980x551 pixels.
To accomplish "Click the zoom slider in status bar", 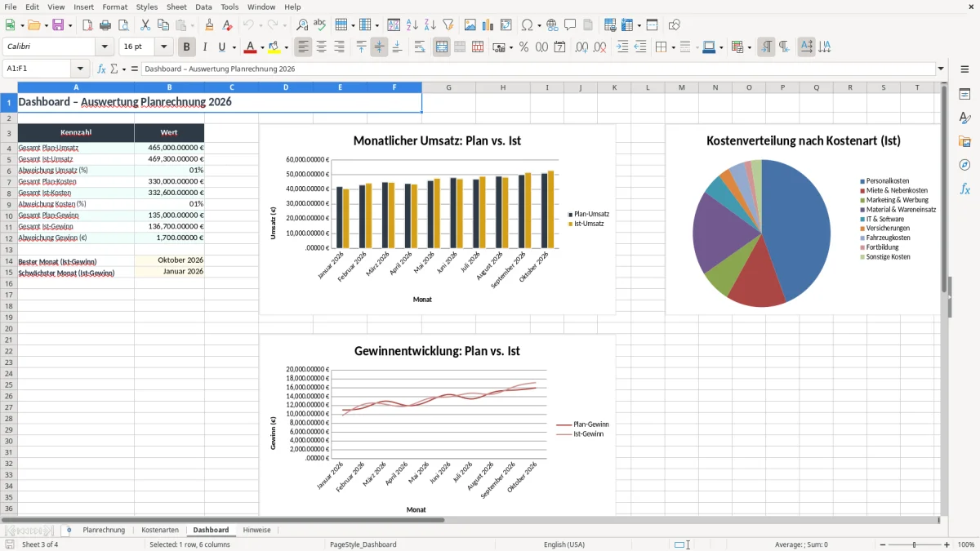I will pos(914,544).
